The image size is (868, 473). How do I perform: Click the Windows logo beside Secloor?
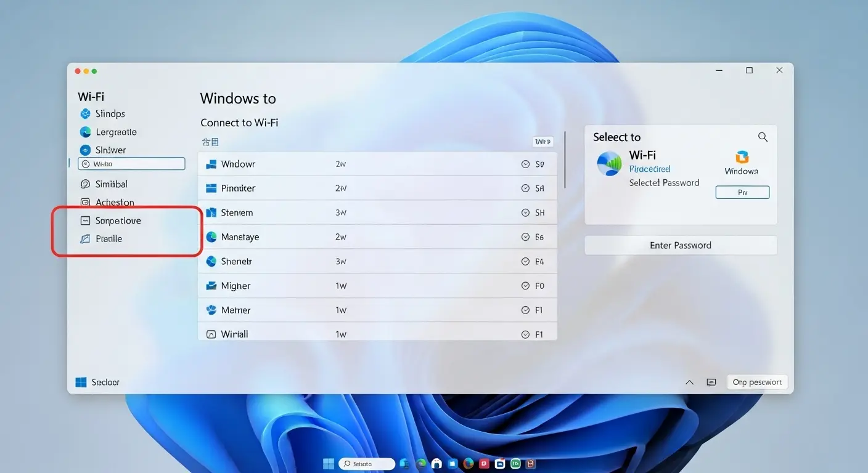[x=81, y=382]
